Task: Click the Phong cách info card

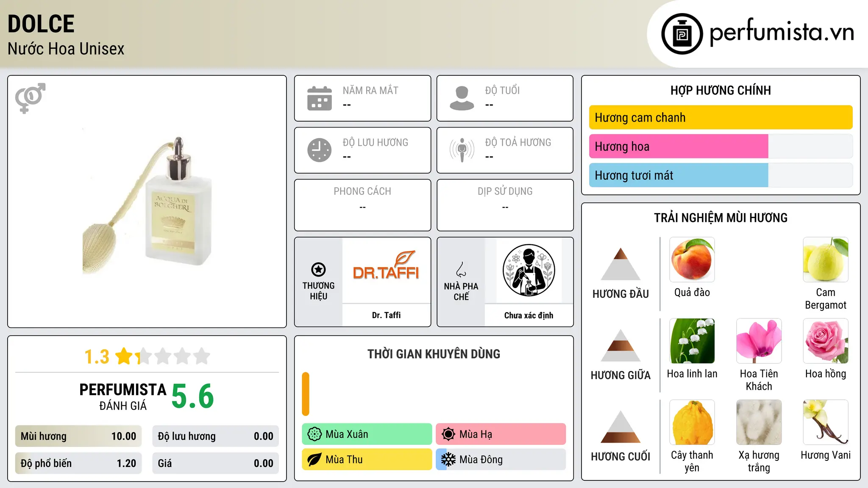Action: pyautogui.click(x=362, y=205)
